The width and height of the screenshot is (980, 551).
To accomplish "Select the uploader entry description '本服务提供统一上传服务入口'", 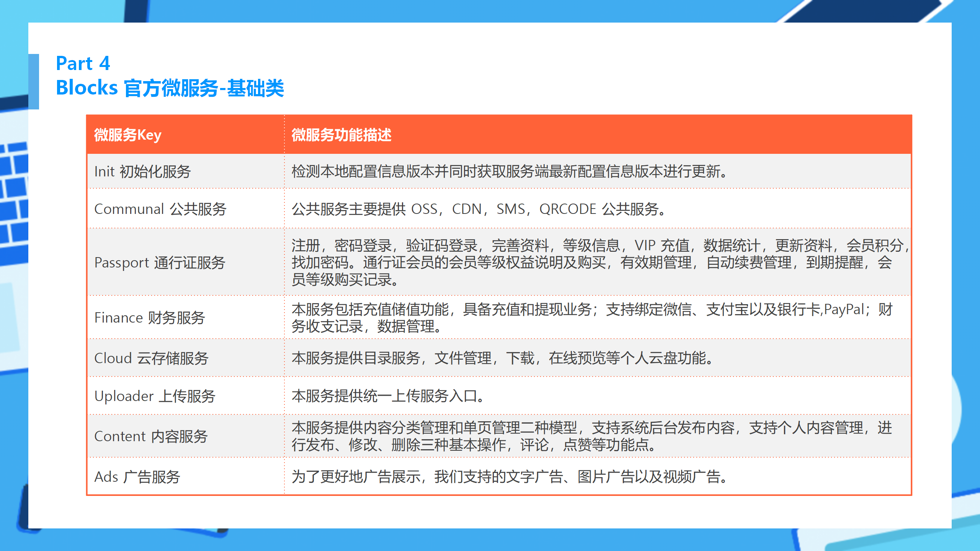I will click(388, 396).
